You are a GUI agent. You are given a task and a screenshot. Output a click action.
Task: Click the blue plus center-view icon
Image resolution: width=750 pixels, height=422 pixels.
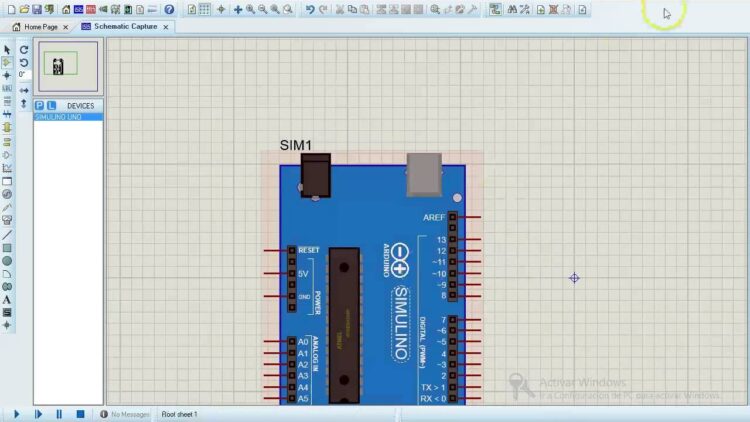coord(238,10)
